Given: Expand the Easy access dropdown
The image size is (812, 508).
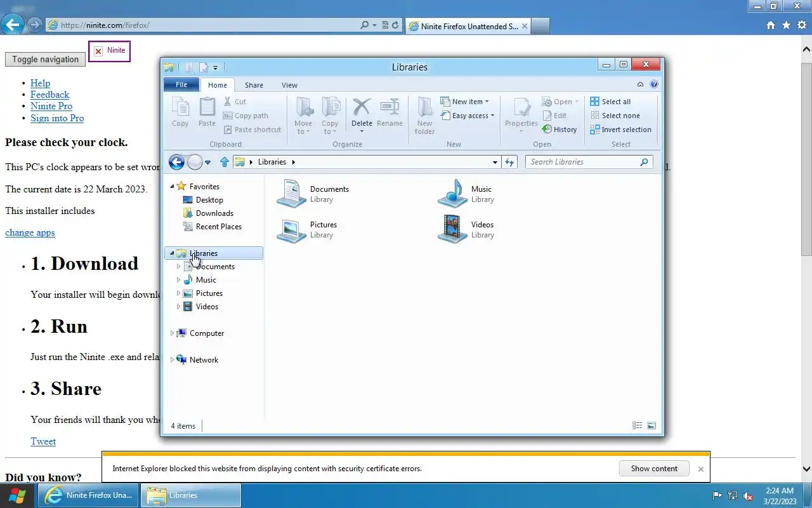Looking at the screenshot, I should click(x=468, y=116).
